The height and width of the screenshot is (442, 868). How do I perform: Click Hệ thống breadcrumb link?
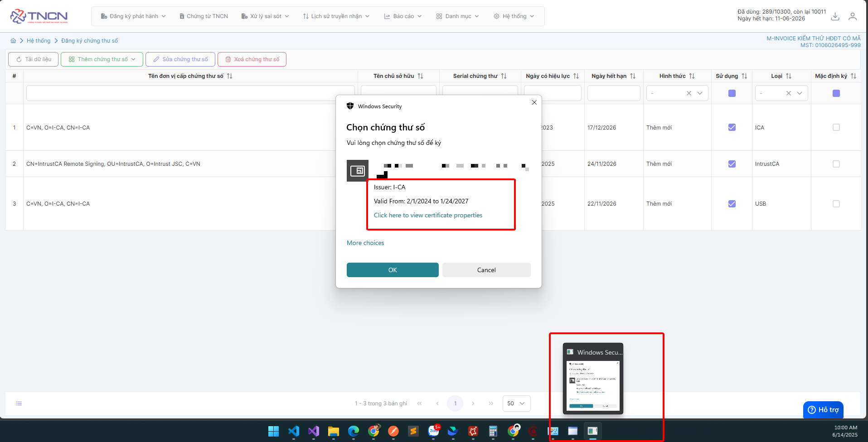[x=39, y=41]
